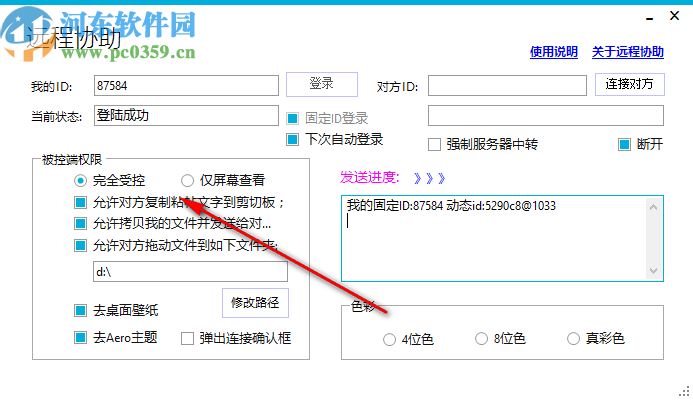Toggle the 断开 checkbox
The width and height of the screenshot is (693, 400).
click(624, 144)
